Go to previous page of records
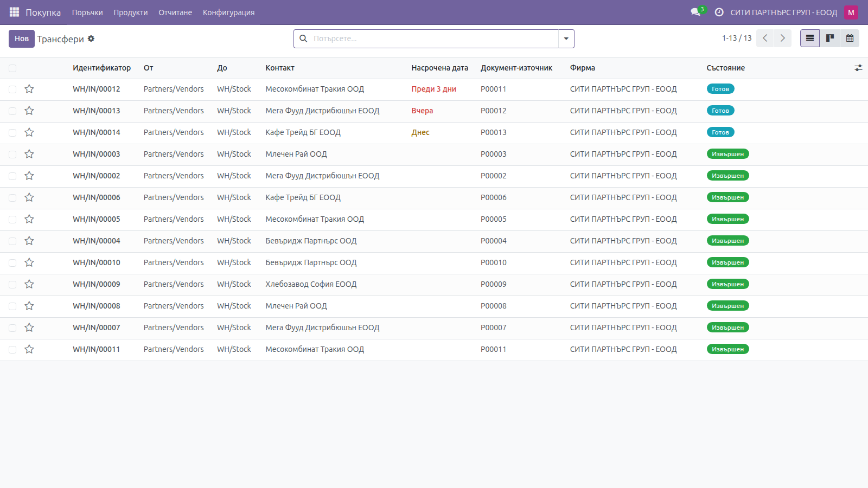Viewport: 868px width, 488px height. click(765, 38)
